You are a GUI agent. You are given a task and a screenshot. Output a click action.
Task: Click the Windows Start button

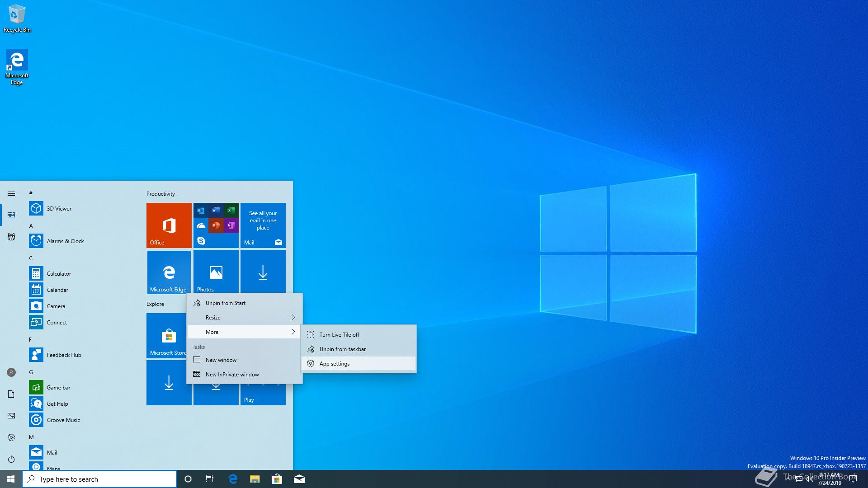pos(11,479)
